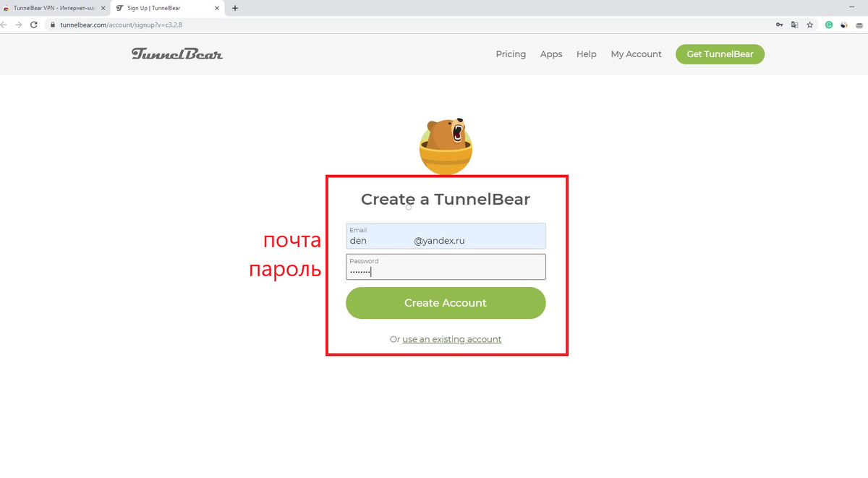This screenshot has width=868, height=478.
Task: Open the Apps page
Action: click(x=551, y=54)
